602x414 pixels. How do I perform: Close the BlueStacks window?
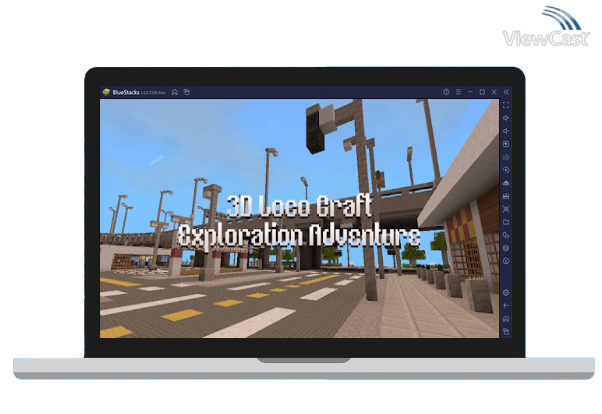click(494, 92)
